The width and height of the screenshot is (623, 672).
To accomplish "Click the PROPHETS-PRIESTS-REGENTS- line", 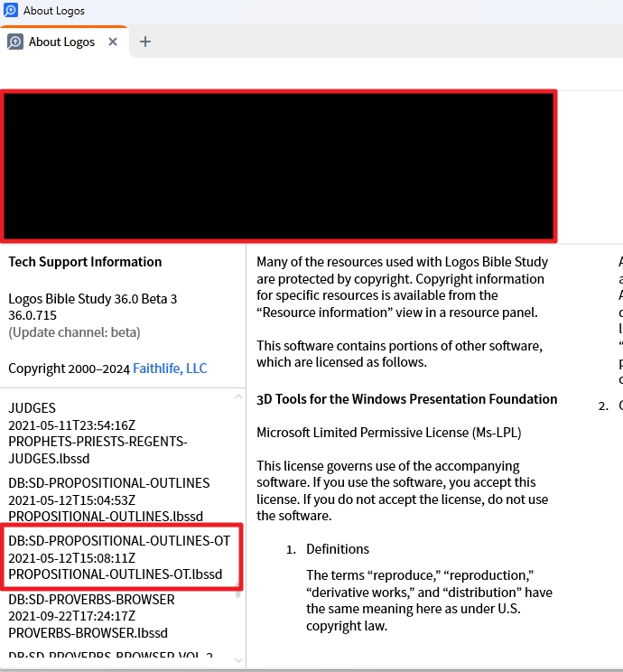I will 98,442.
